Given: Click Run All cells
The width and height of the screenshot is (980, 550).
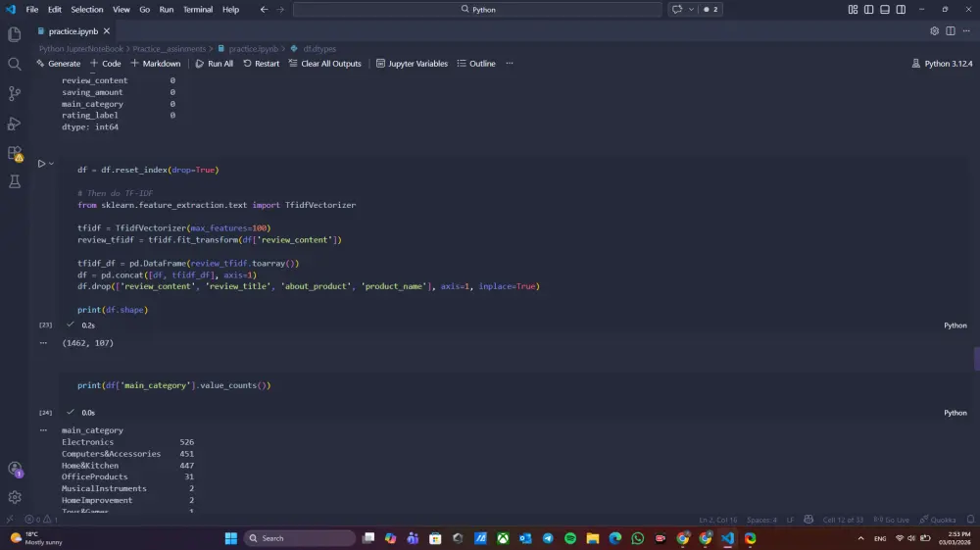Looking at the screenshot, I should [x=215, y=64].
